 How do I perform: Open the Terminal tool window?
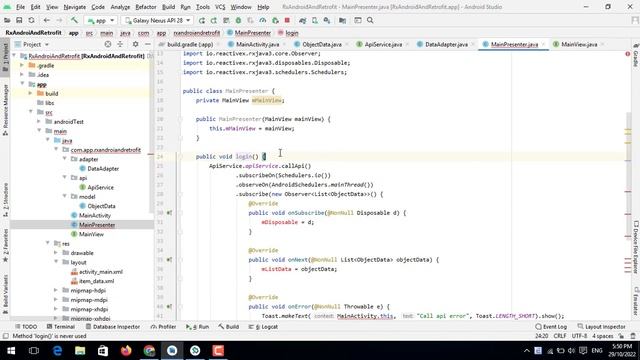60,327
